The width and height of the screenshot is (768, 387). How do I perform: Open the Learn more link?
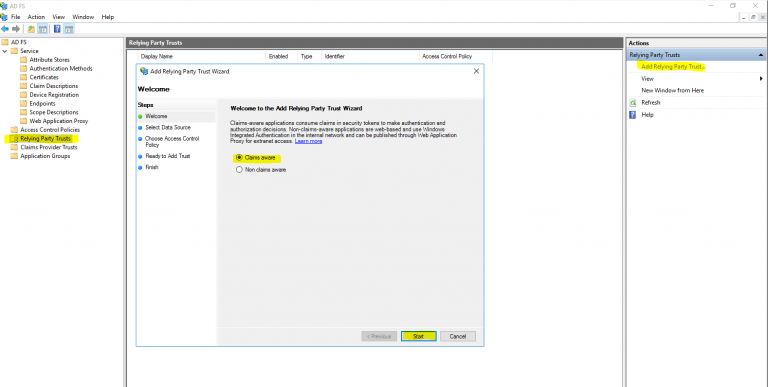(x=308, y=141)
